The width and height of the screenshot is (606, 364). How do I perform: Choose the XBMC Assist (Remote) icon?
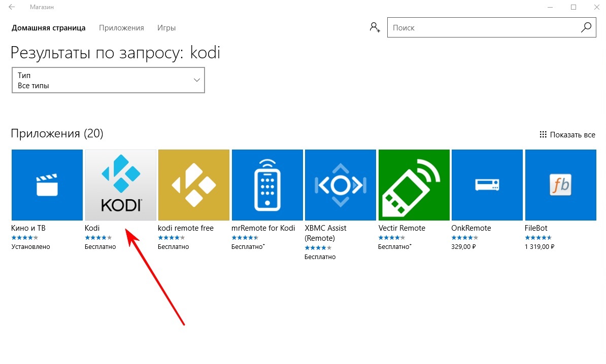point(341,185)
